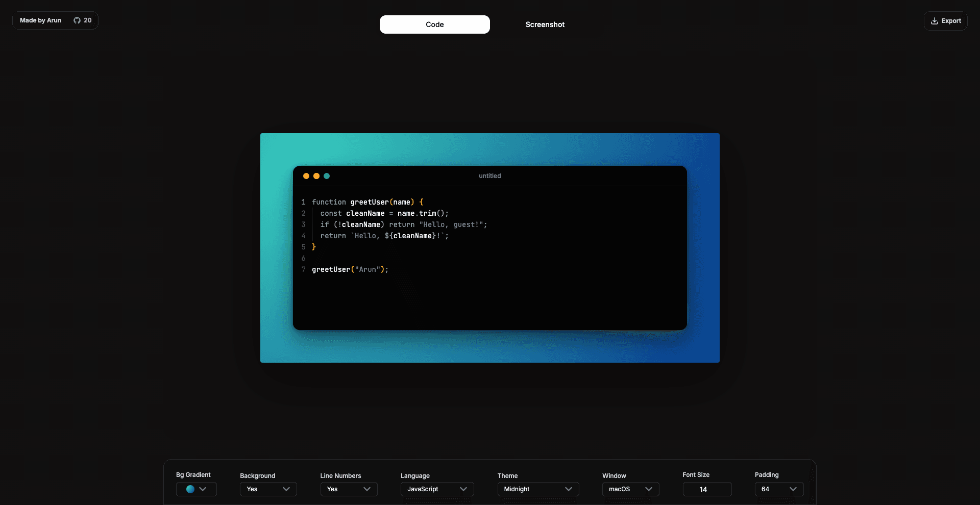980x505 pixels.
Task: Open the Background Yes dropdown
Action: tap(268, 489)
